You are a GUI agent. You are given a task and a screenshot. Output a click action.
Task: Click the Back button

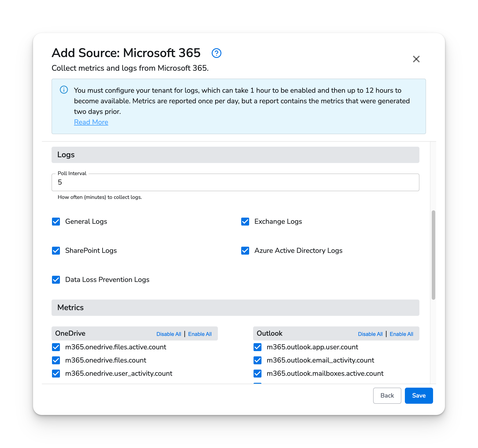coord(387,396)
